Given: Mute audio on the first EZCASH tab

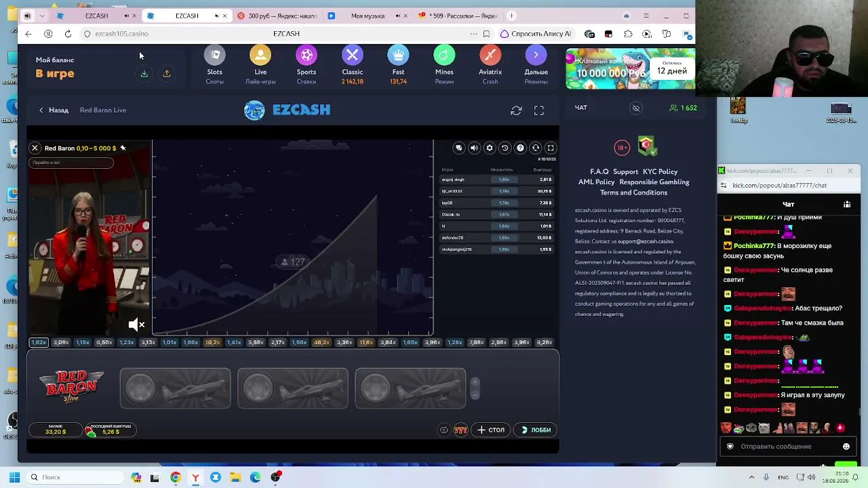Looking at the screenshot, I should [x=127, y=16].
